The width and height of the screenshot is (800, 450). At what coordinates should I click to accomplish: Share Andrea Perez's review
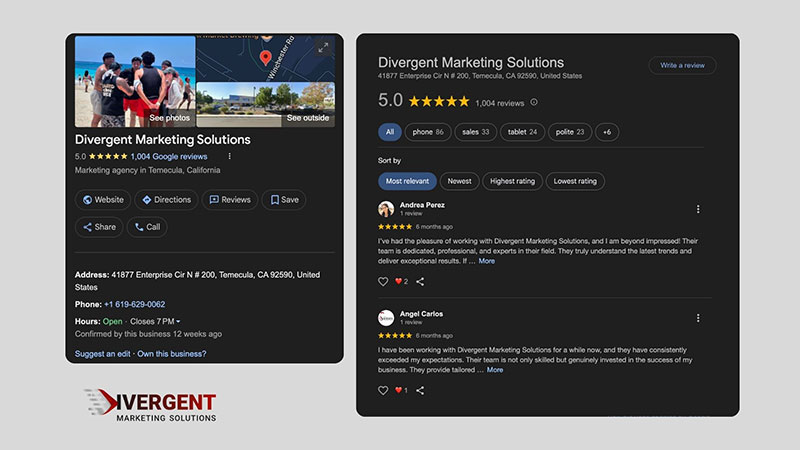point(420,282)
